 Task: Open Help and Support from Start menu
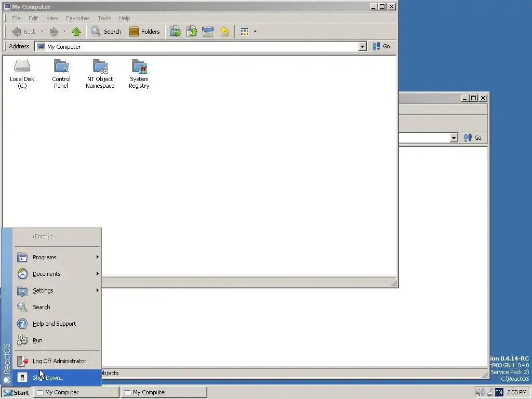tap(57, 324)
